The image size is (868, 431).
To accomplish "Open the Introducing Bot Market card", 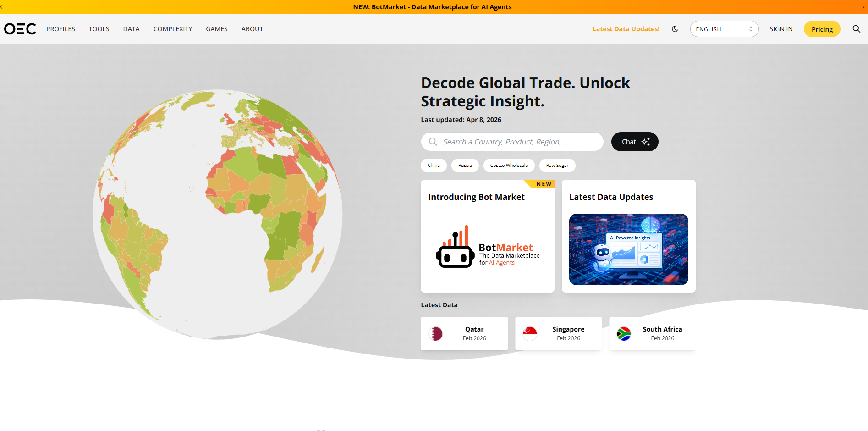I will click(x=488, y=236).
